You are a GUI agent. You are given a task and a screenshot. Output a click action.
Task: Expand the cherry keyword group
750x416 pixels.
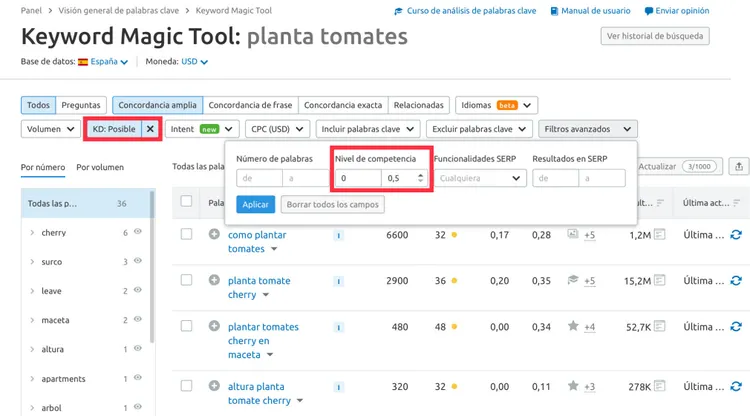[x=33, y=233]
